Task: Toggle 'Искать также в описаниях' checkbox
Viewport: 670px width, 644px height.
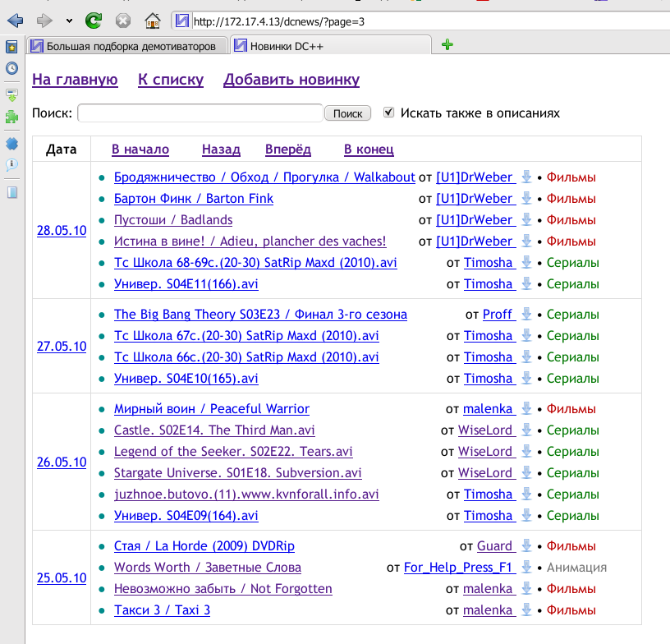Action: (389, 113)
